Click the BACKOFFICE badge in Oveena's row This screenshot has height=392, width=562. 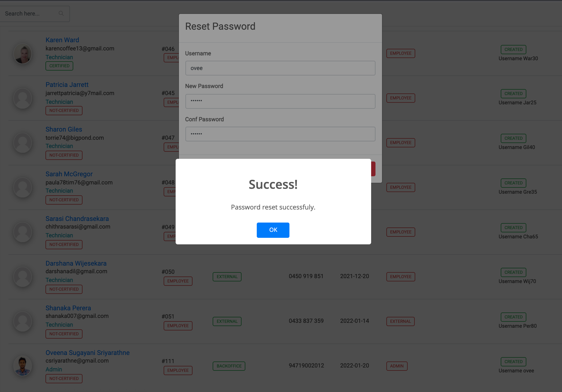(x=229, y=366)
